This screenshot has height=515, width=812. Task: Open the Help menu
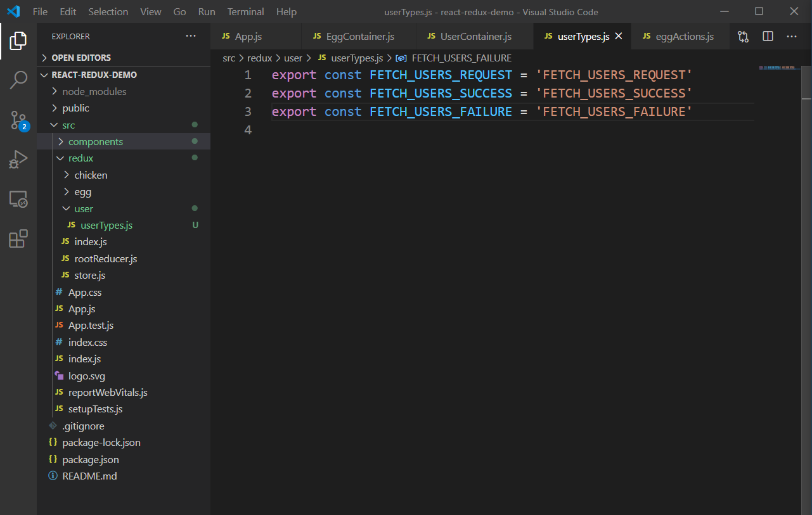click(287, 11)
